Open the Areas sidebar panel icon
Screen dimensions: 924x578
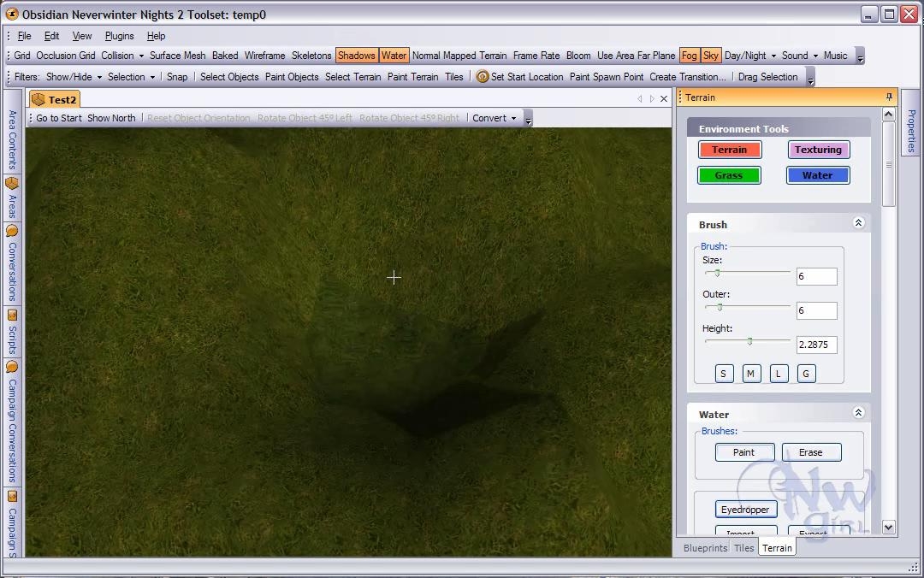tap(12, 184)
